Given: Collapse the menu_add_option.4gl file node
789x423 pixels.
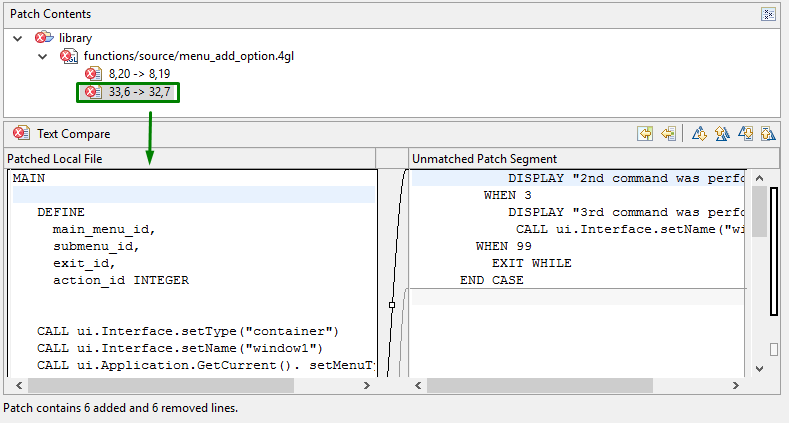Looking at the screenshot, I should [x=42, y=56].
